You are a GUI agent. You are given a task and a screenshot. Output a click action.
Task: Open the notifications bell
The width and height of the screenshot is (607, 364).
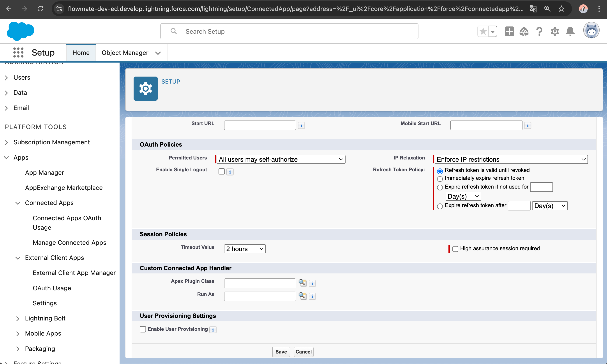tap(570, 31)
